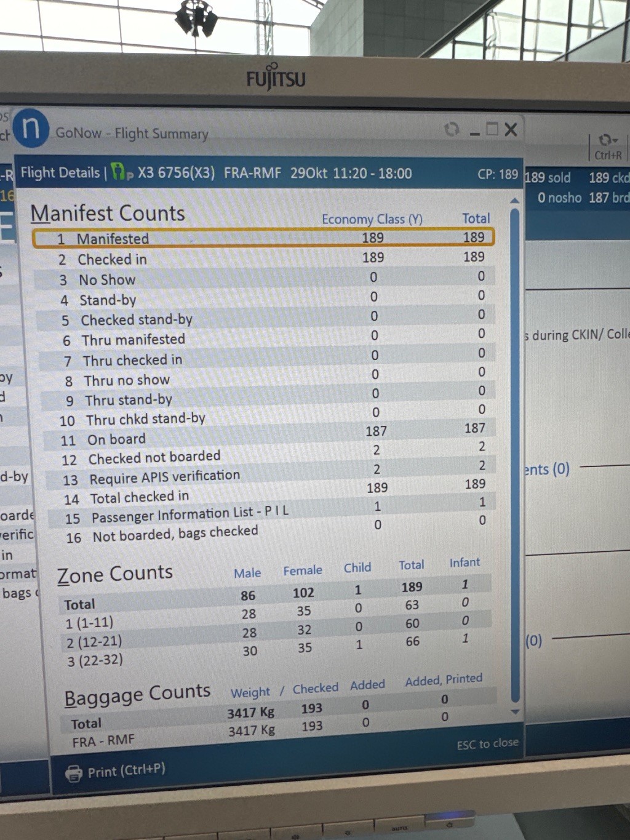
Task: Click the green flight icon beside X3 6756
Action: [x=121, y=172]
